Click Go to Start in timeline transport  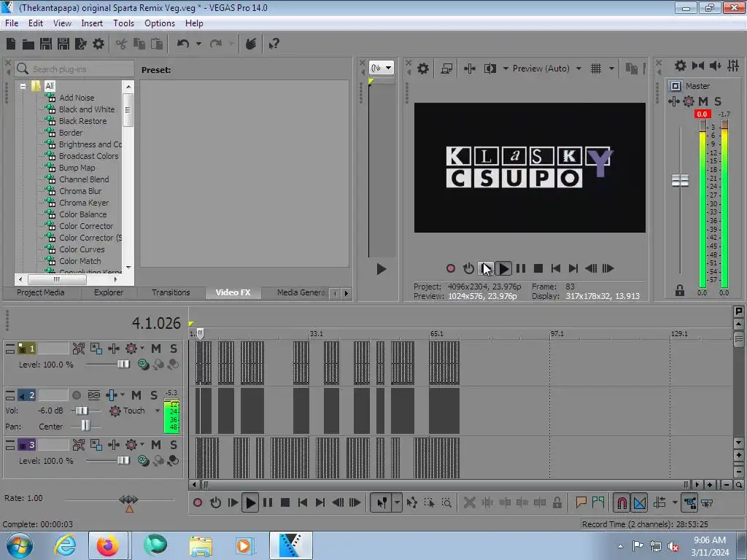pos(302,502)
